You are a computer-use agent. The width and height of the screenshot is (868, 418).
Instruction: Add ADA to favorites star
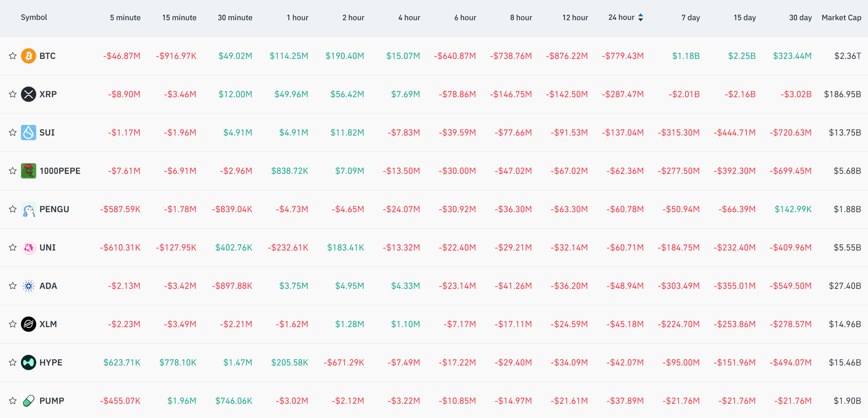[13, 286]
